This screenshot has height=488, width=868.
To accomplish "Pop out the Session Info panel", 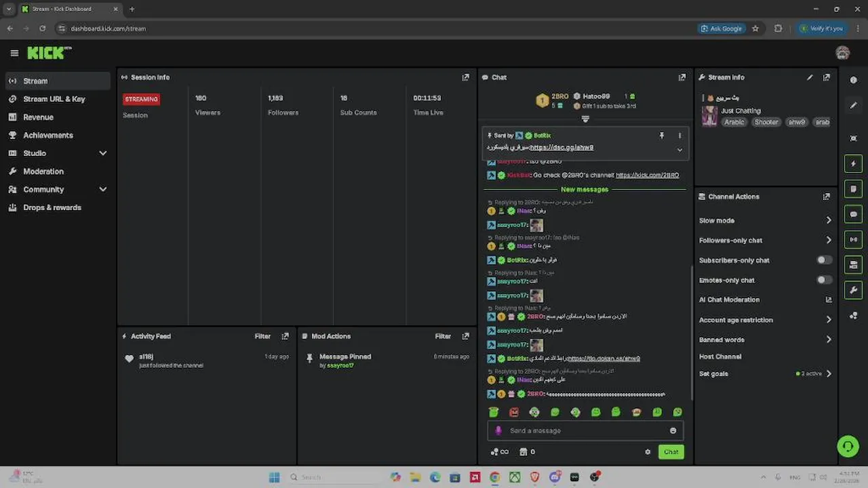I will tap(465, 77).
